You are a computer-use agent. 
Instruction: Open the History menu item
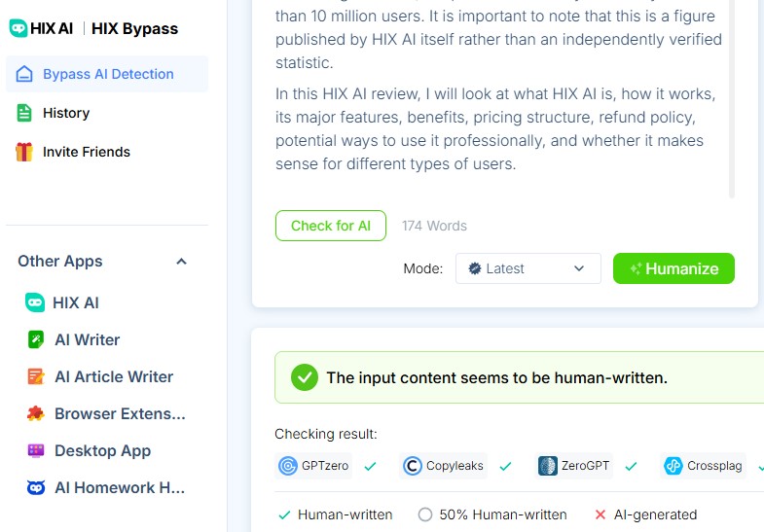(x=66, y=113)
